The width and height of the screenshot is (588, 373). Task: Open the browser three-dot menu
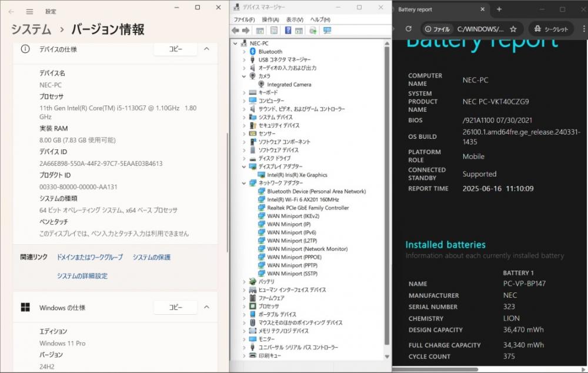click(x=583, y=29)
